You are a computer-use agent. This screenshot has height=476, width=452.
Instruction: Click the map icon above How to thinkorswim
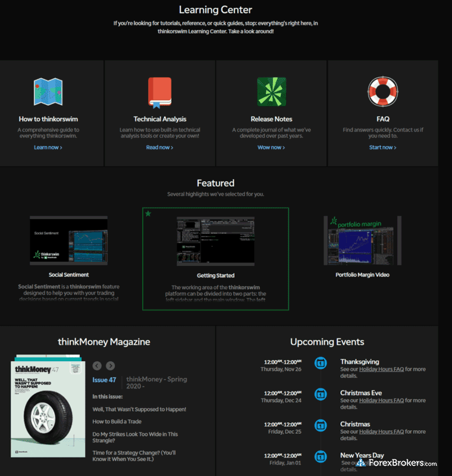pos(48,92)
